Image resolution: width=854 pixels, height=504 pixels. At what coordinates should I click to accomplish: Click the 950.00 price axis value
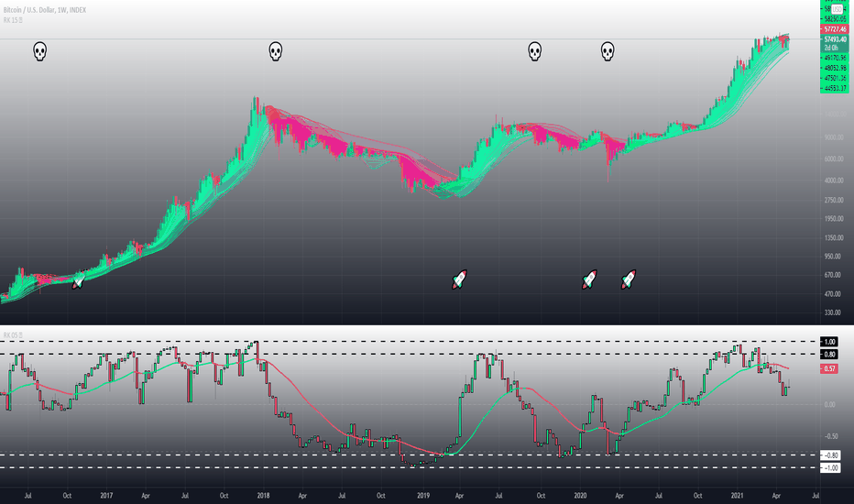[833, 257]
